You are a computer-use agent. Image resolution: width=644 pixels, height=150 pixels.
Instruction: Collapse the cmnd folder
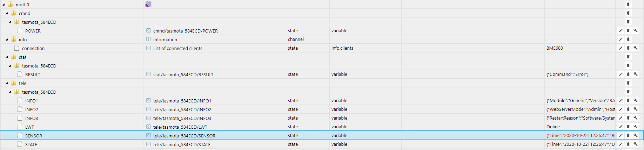point(7,14)
